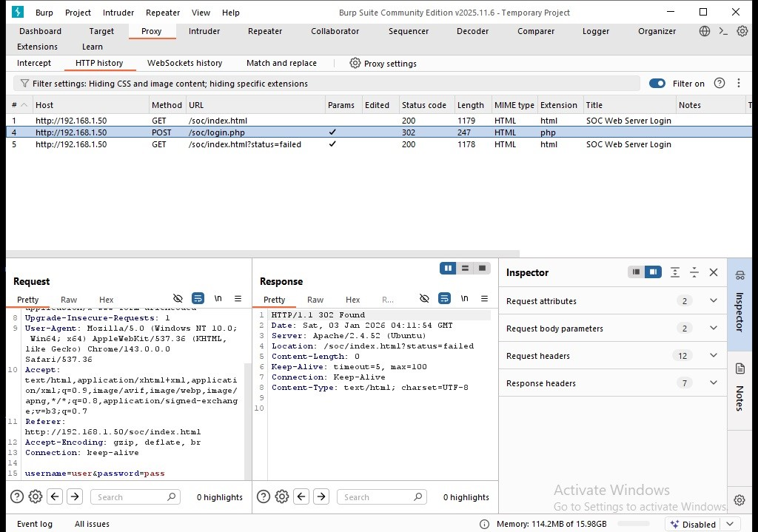Select stacked request/response layout icon

465,268
